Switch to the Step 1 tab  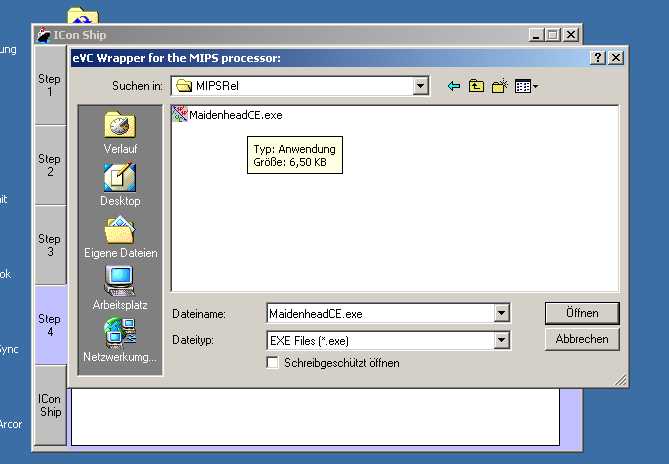click(50, 85)
